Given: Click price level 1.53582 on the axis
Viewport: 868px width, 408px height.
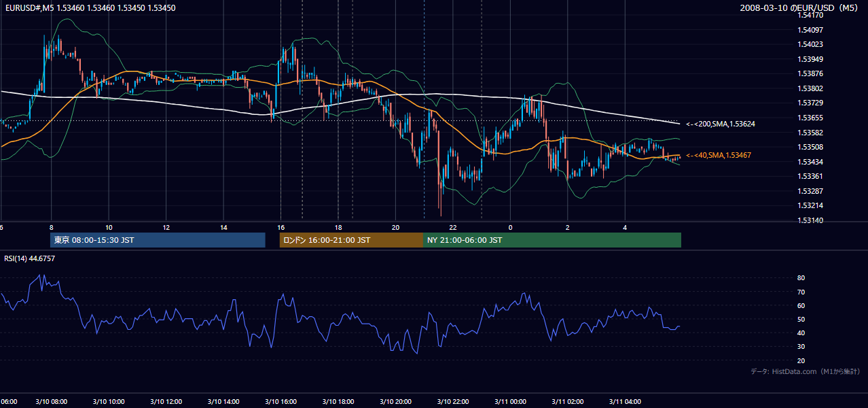Looking at the screenshot, I should tap(810, 133).
